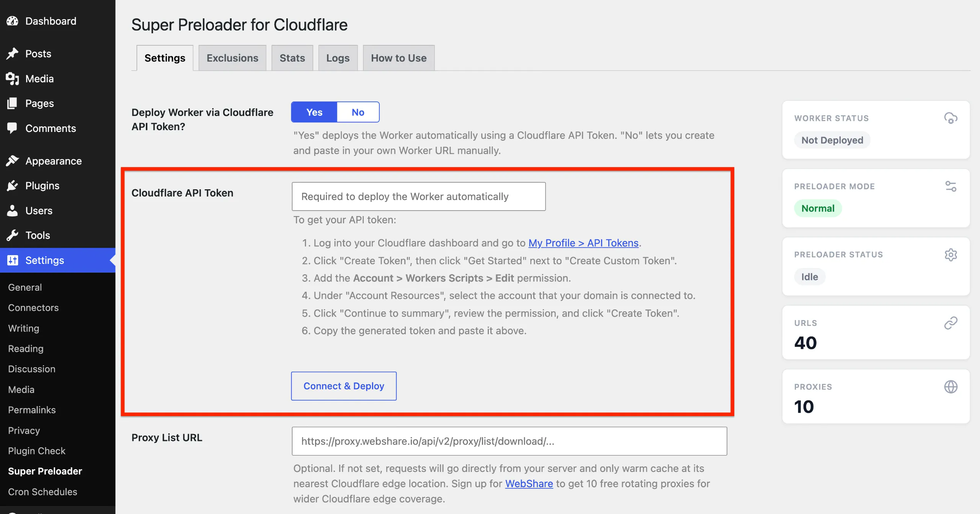
Task: Open Super Preloader submenu item
Action: [x=45, y=471]
